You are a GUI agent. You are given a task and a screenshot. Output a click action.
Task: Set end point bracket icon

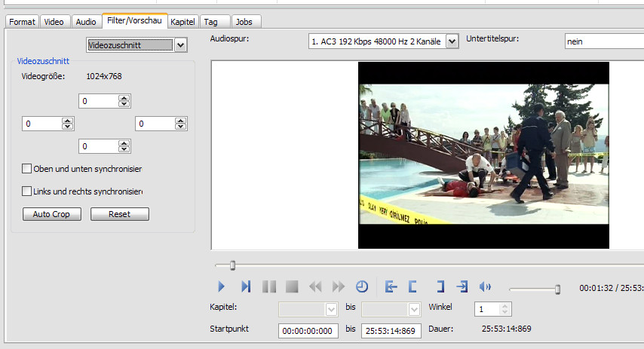pyautogui.click(x=440, y=286)
